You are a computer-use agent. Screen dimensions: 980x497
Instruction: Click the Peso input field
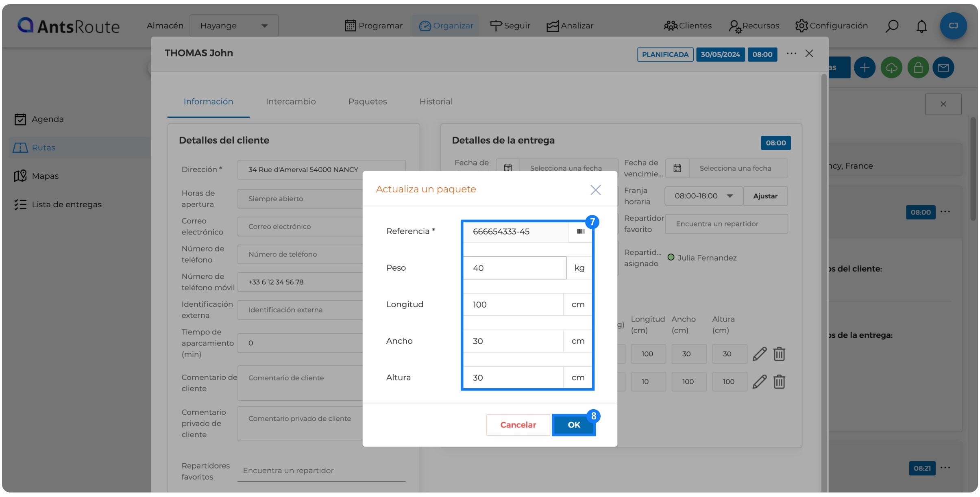pyautogui.click(x=514, y=268)
